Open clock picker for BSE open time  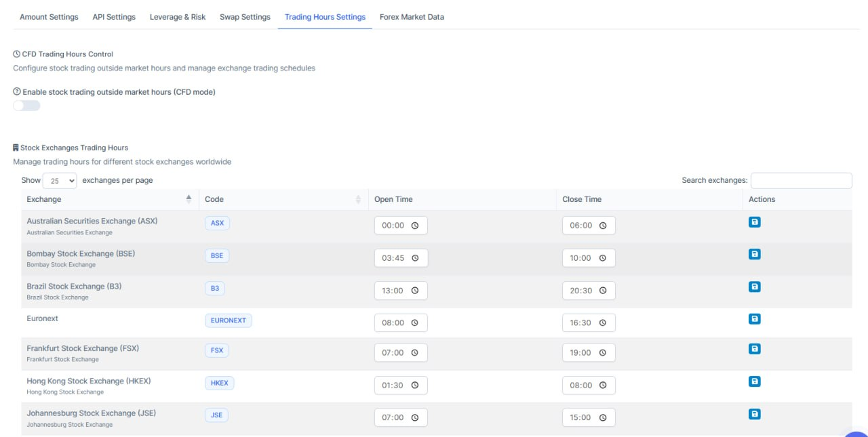(414, 258)
